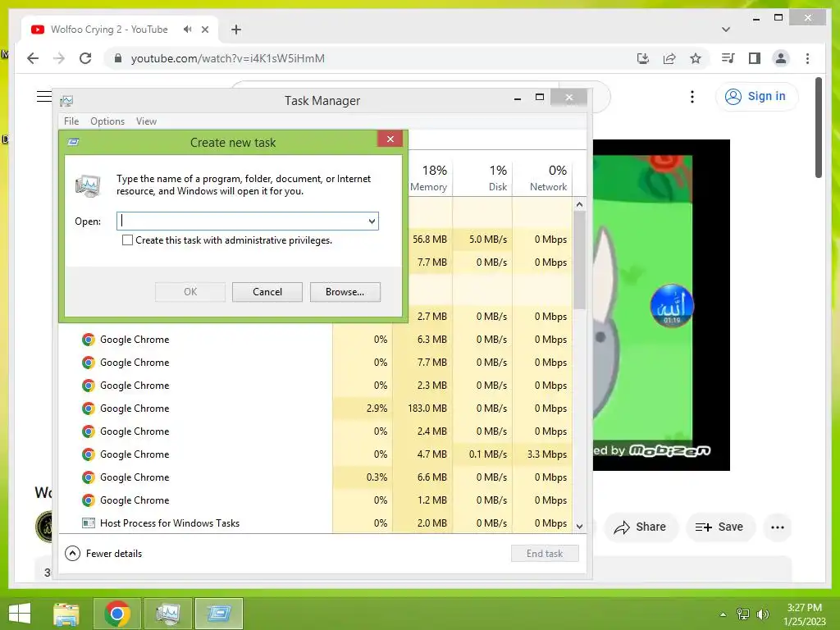Click the YouTube page vertical scrollbar
The height and width of the screenshot is (630, 840).
pos(818,127)
